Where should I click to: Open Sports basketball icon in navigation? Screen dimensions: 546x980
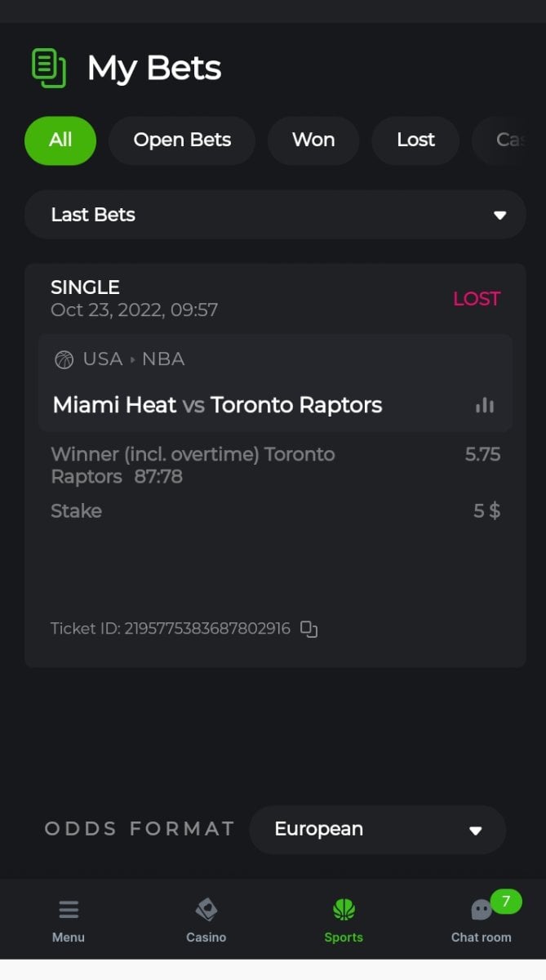click(344, 910)
